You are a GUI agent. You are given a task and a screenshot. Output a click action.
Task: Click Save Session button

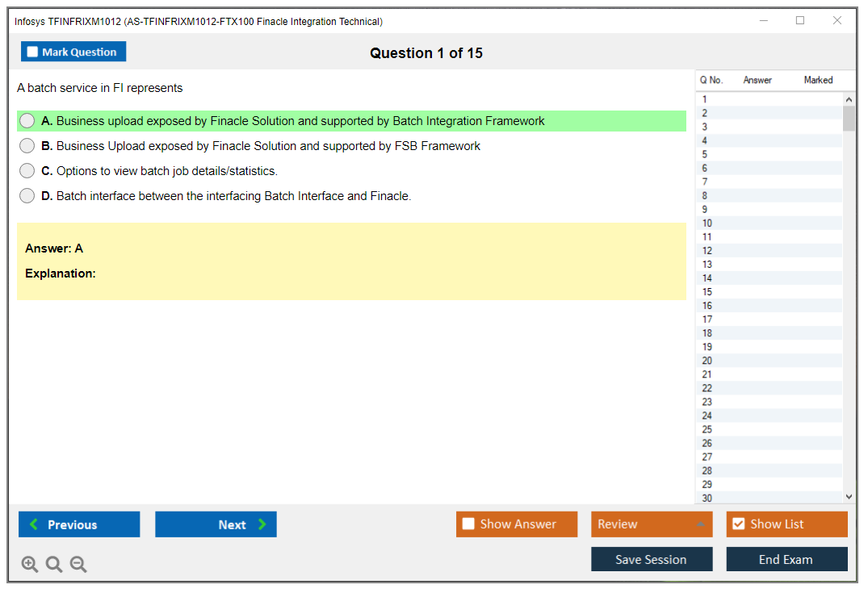pyautogui.click(x=652, y=559)
